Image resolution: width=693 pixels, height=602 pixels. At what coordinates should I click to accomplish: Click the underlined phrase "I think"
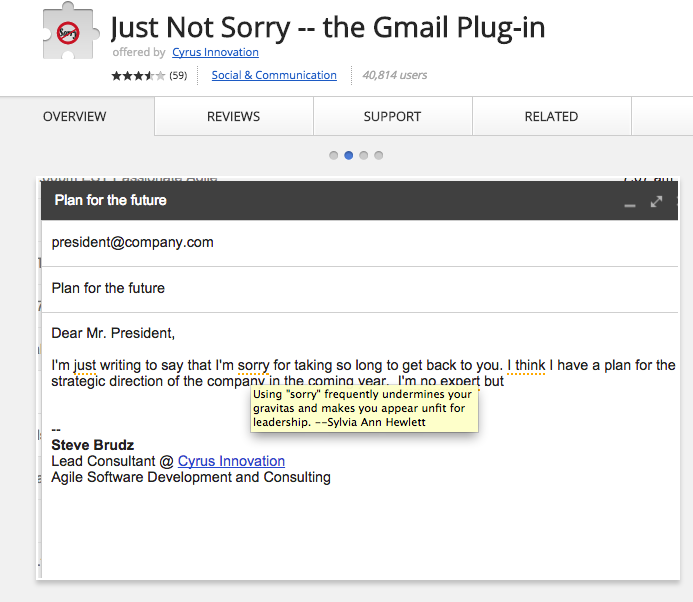(526, 366)
